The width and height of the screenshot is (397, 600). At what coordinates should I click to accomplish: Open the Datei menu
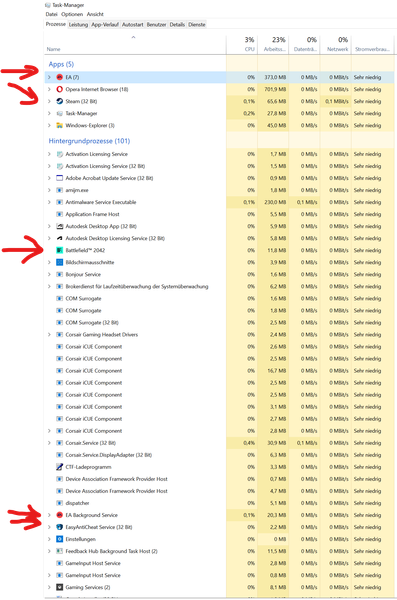tap(51, 14)
